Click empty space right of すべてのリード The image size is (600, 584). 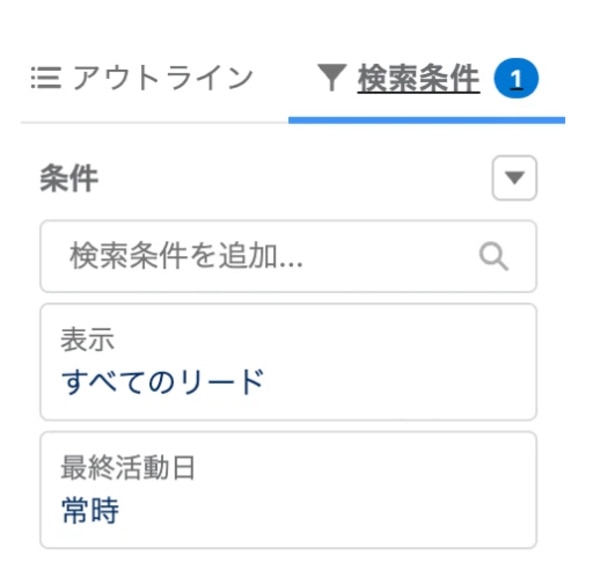pos(398,382)
